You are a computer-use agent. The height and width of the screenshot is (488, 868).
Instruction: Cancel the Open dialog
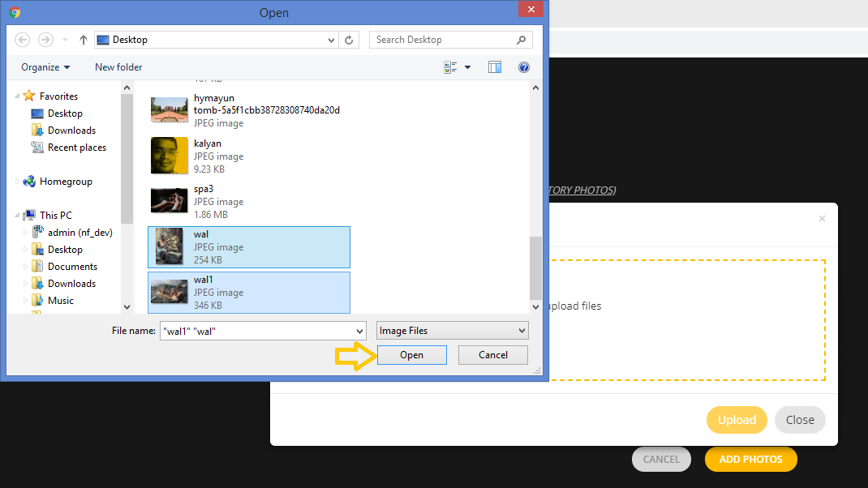(x=492, y=355)
